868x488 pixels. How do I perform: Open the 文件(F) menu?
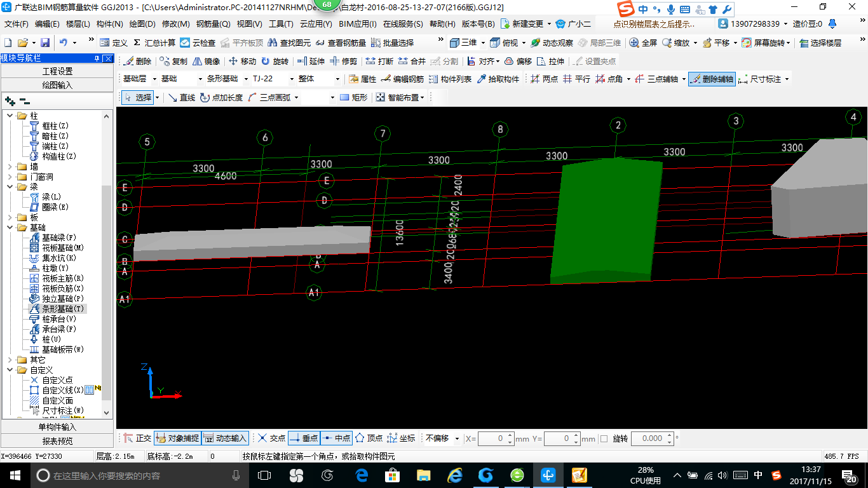click(x=17, y=24)
